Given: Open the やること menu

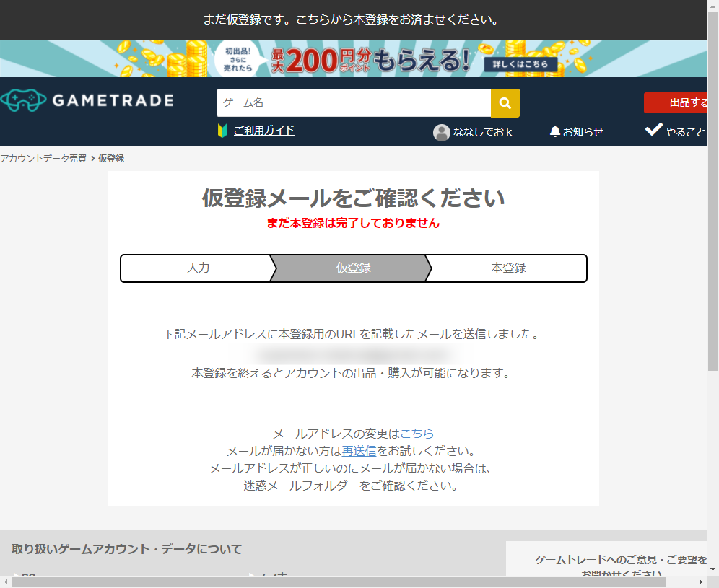Looking at the screenshot, I should pos(676,131).
